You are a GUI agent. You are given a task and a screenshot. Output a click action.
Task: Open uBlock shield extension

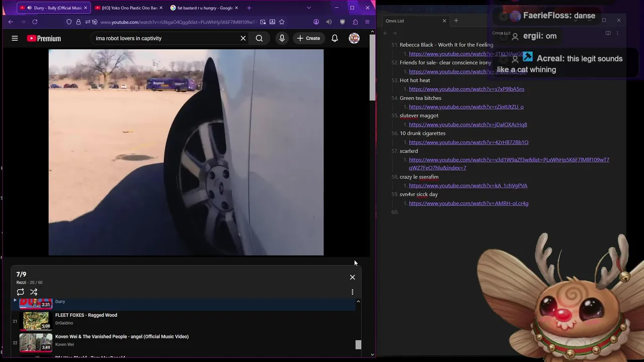pyautogui.click(x=343, y=22)
